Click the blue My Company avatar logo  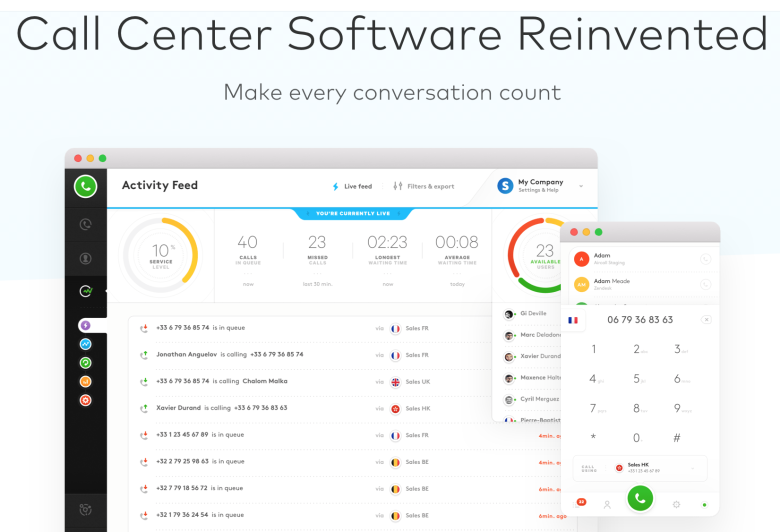point(505,186)
